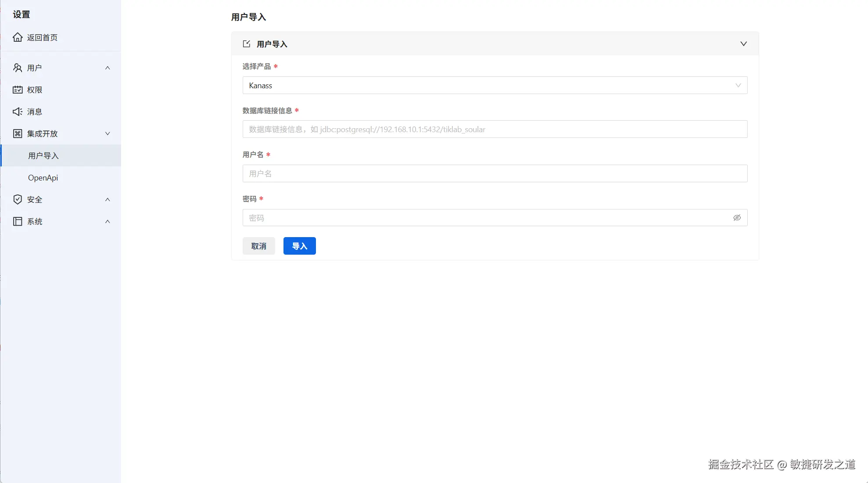This screenshot has width=868, height=483.
Task: Collapse the 用户导入 form card
Action: point(743,43)
